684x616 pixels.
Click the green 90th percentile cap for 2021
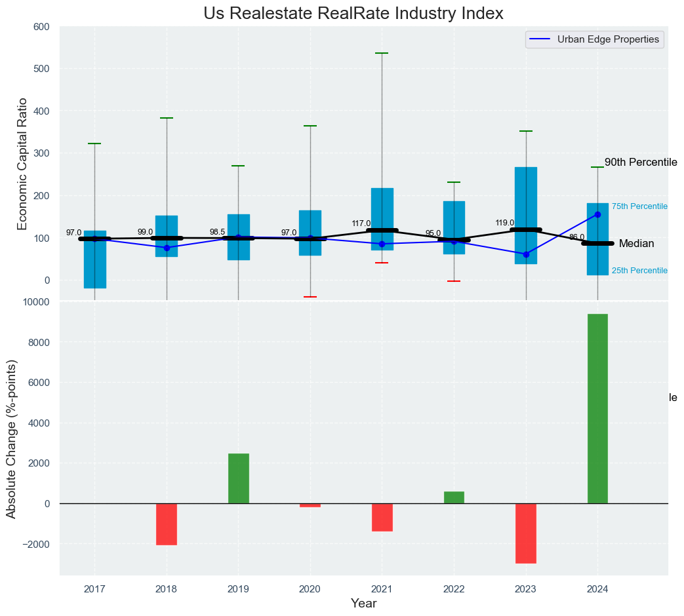(x=382, y=53)
